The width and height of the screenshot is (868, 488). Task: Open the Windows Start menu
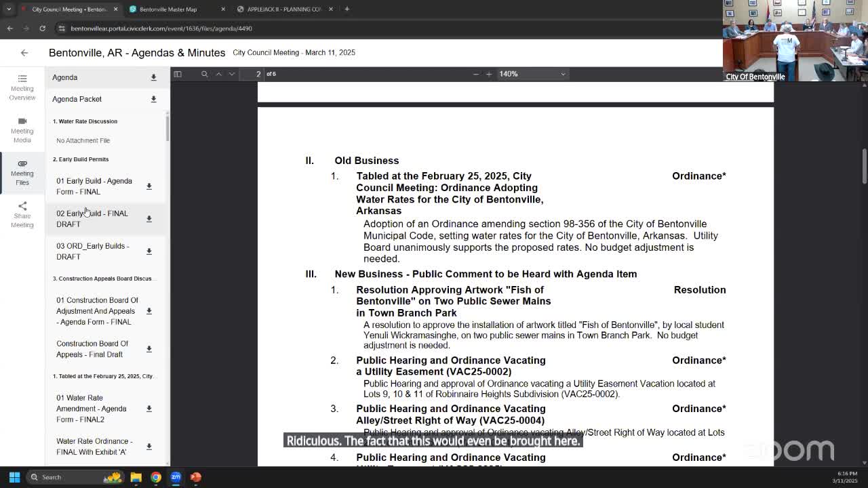pos(14,477)
